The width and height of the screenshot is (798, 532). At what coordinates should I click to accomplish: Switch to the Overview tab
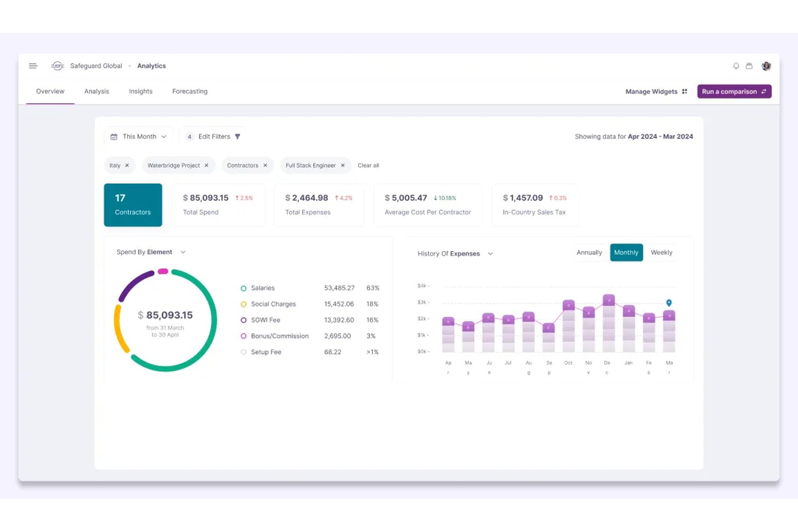coord(50,92)
